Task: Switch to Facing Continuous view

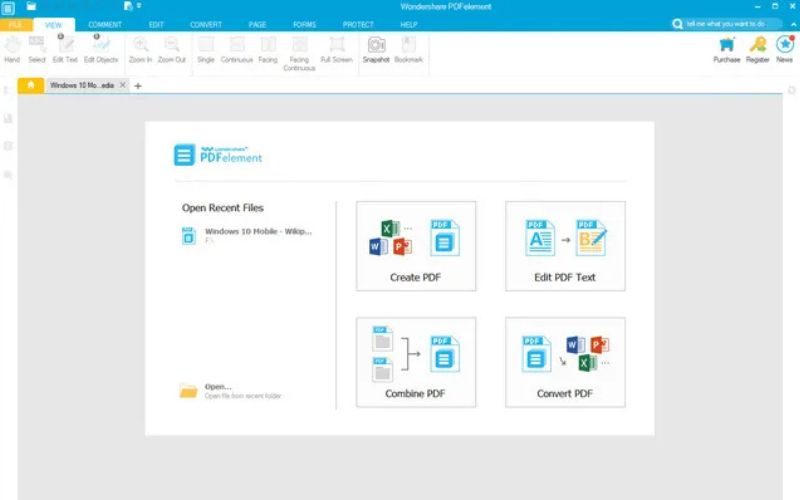Action: click(299, 54)
